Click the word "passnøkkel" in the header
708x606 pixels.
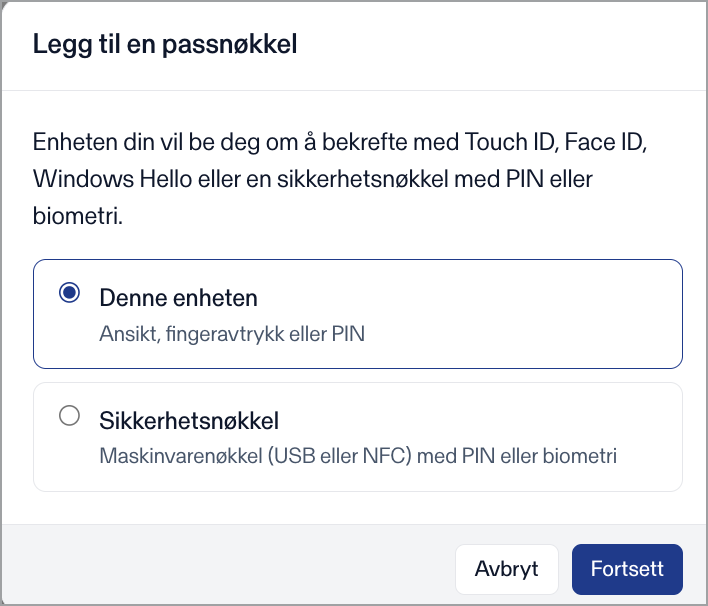229,44
